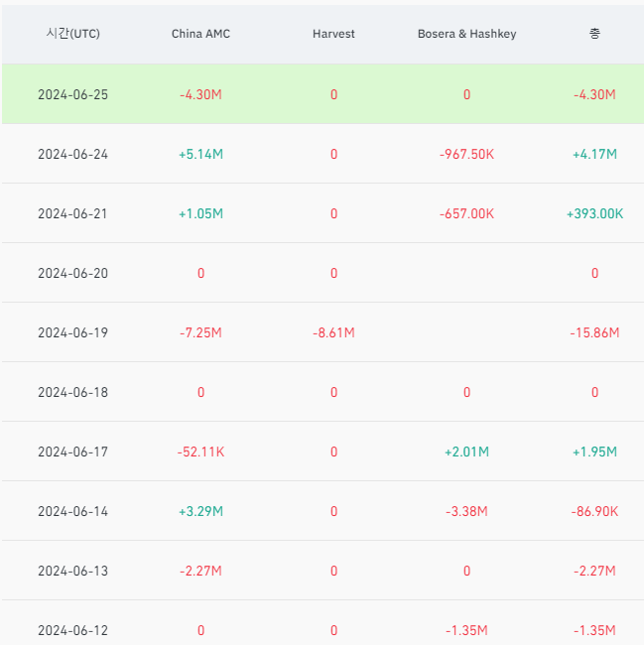The width and height of the screenshot is (644, 645).
Task: Click the Bosera & Hashkey column header
Action: tap(466, 34)
